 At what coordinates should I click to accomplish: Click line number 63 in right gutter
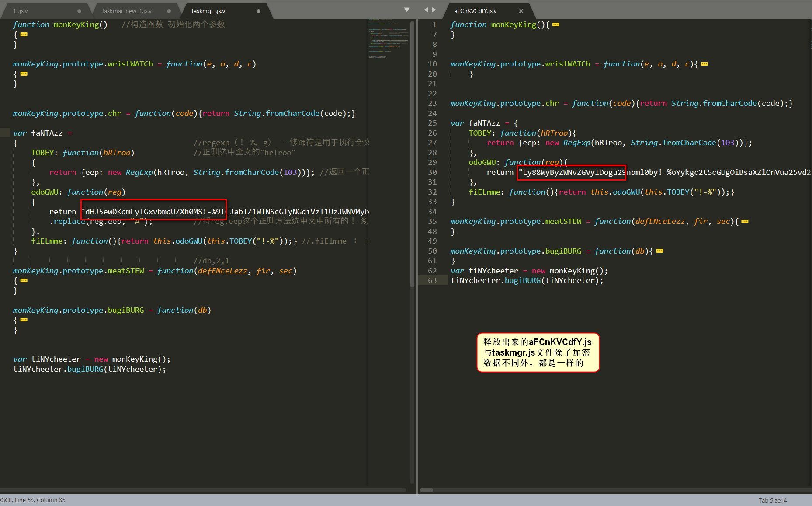point(432,280)
